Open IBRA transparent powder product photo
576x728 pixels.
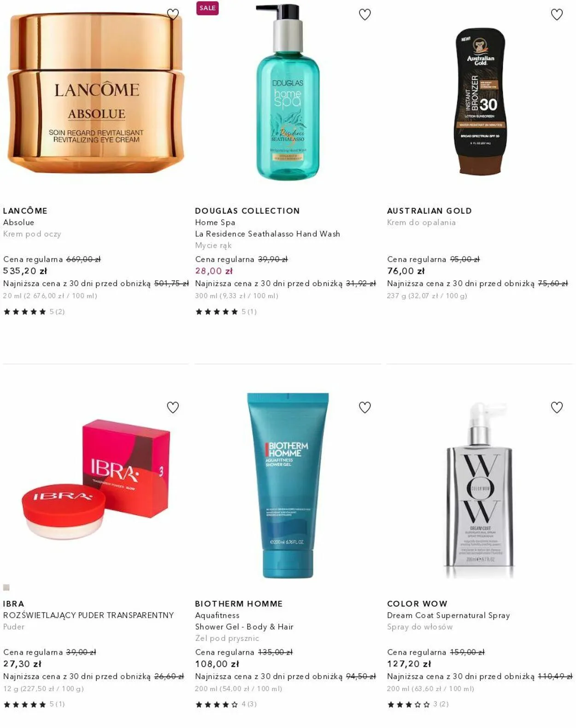[96, 479]
